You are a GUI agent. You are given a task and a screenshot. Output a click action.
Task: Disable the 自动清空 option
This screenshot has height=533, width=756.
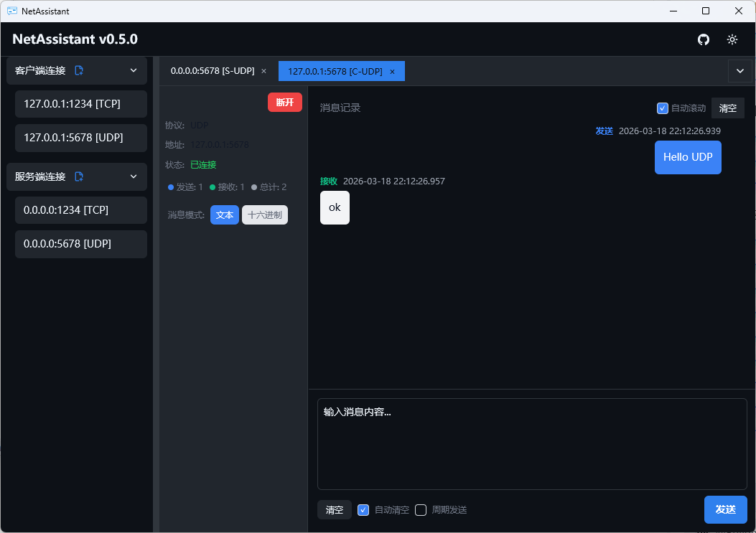(x=363, y=509)
